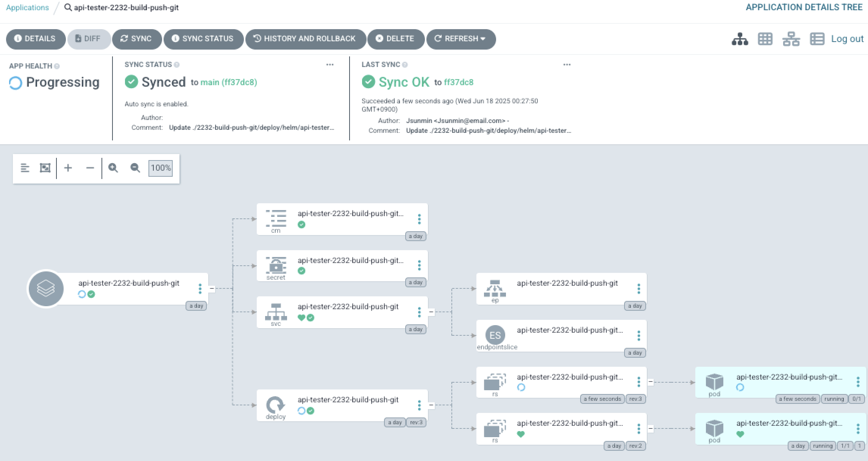Image resolution: width=868 pixels, height=461 pixels.
Task: Switch to pods grid view icon
Action: (765, 39)
